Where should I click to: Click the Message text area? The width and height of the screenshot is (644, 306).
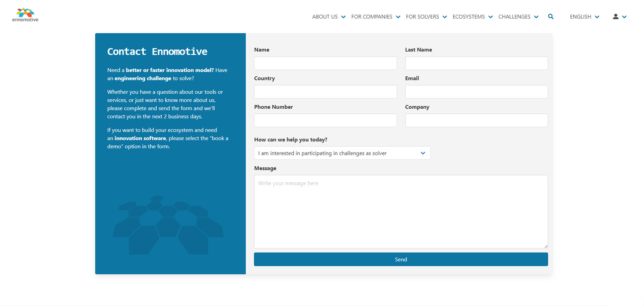tap(401, 211)
